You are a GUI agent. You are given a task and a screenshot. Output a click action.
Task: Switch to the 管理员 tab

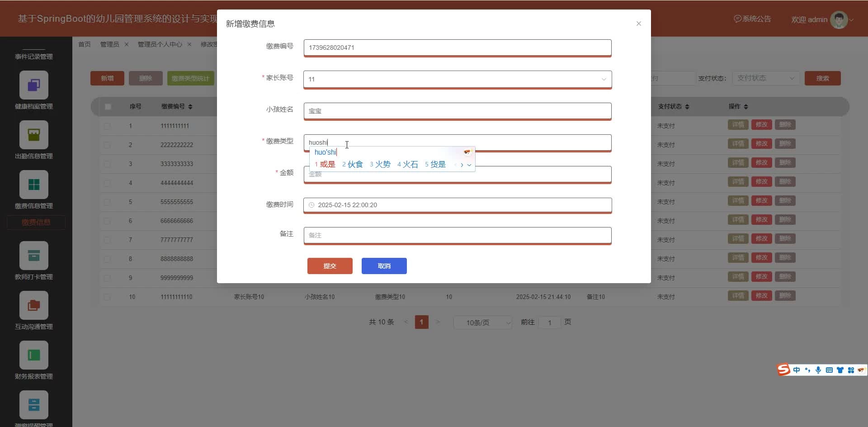(x=110, y=44)
